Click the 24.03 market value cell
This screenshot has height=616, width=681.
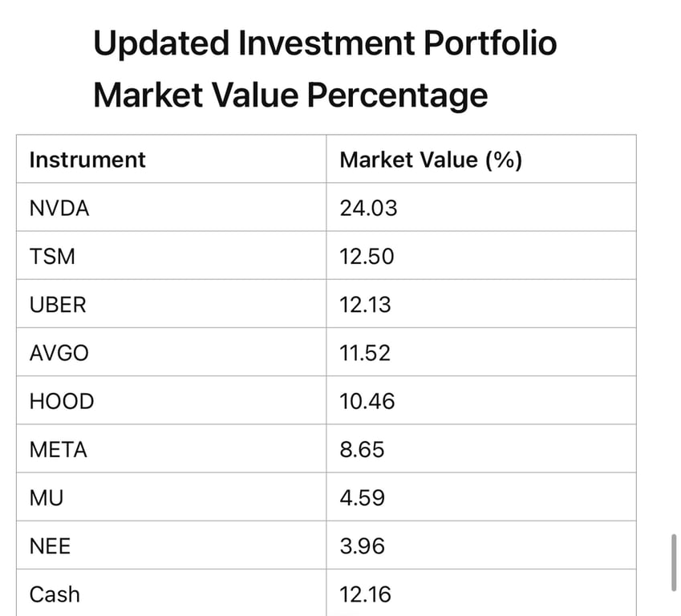(x=368, y=209)
